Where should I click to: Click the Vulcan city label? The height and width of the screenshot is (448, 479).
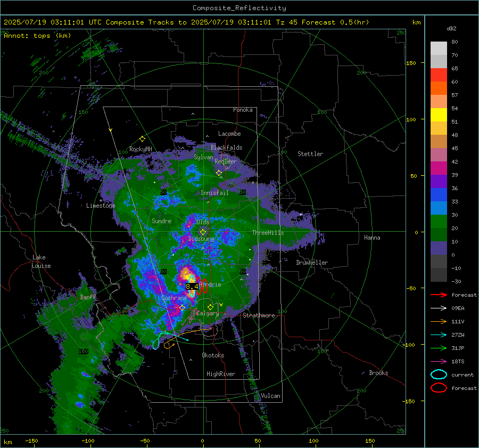tap(270, 396)
